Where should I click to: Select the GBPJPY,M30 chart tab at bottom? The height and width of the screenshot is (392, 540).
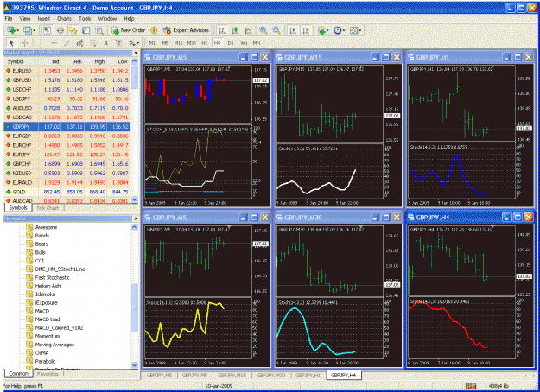[x=271, y=375]
